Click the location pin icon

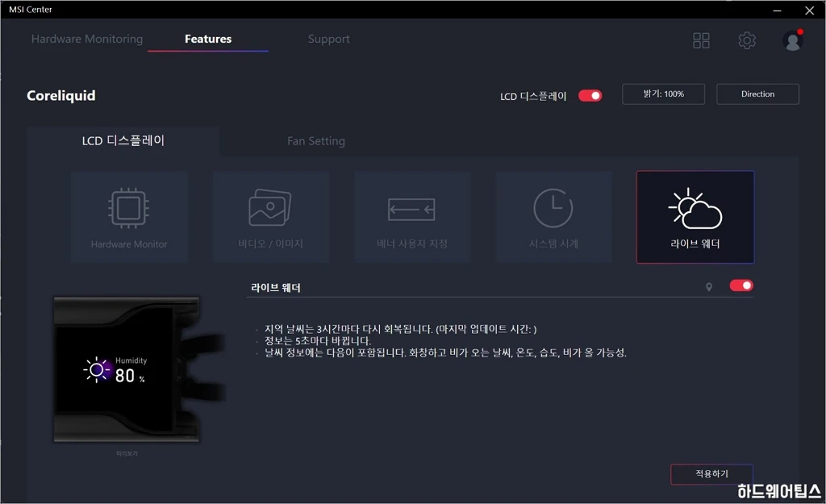tap(709, 287)
